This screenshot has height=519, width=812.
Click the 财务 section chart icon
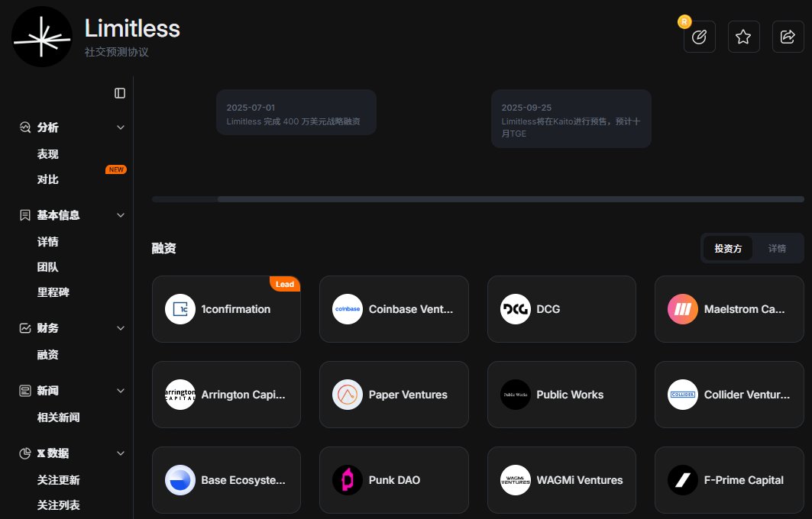(25, 328)
